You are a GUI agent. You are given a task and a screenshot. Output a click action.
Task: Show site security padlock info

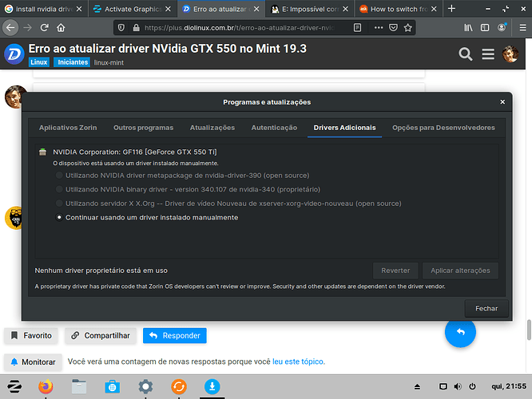(136, 27)
